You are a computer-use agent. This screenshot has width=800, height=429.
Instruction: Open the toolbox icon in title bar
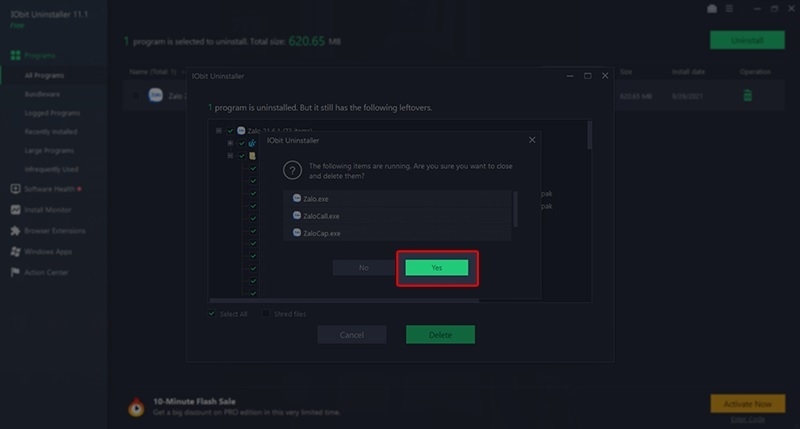click(711, 8)
